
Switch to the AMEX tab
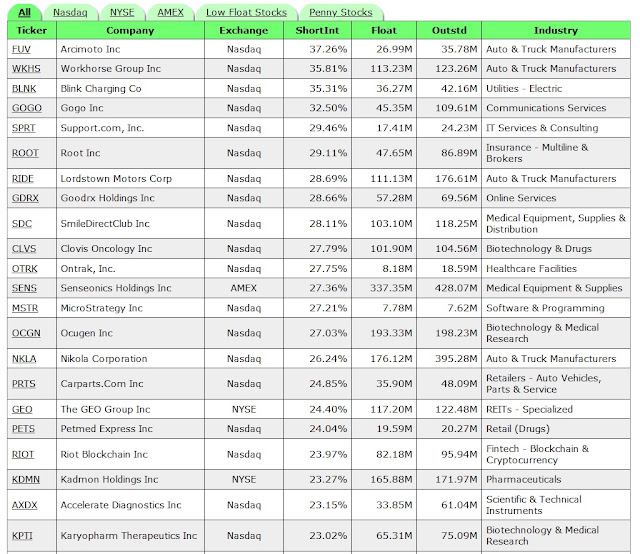171,13
